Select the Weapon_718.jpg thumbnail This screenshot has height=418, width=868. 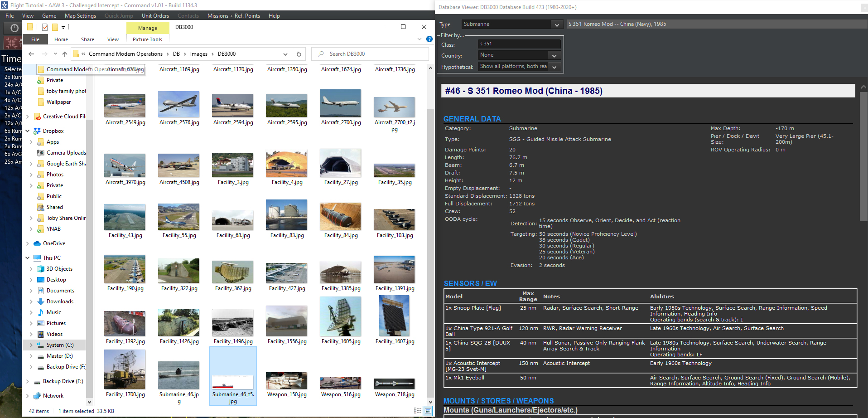[x=395, y=384]
